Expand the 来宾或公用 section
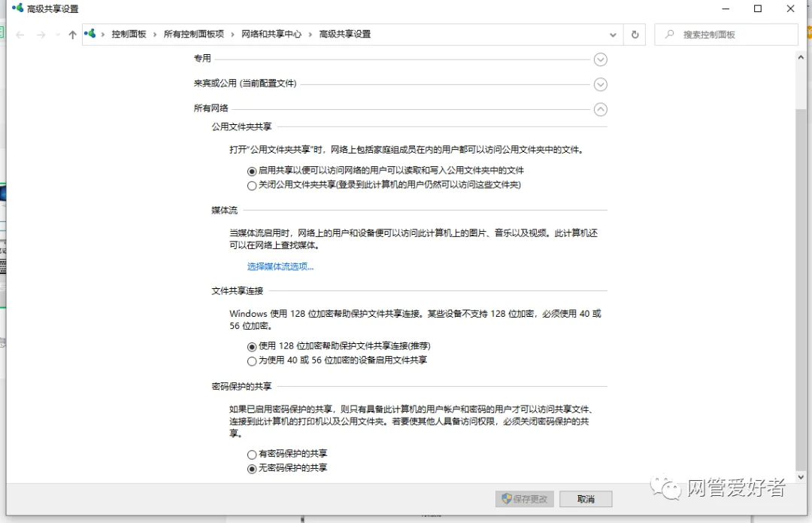 tap(600, 84)
